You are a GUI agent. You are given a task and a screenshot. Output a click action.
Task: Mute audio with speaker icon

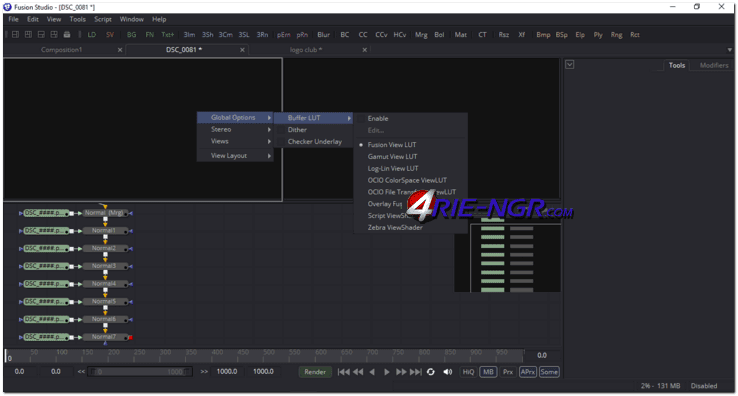(x=448, y=372)
